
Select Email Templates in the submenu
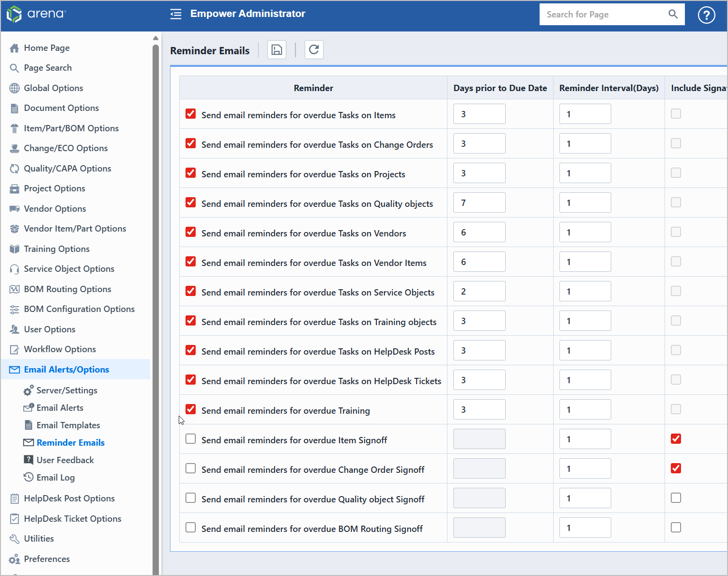[x=68, y=425]
